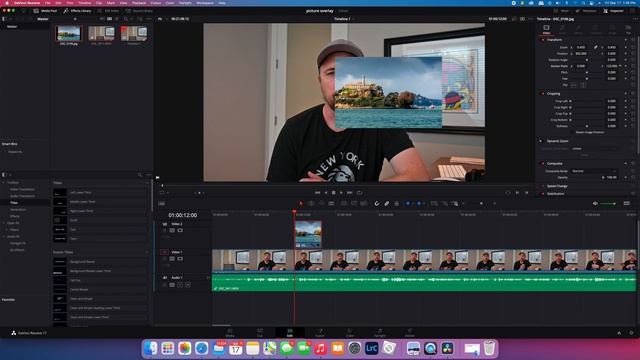Play the timeline in reverse
Viewport: 640px width, 360px height.
(x=326, y=193)
